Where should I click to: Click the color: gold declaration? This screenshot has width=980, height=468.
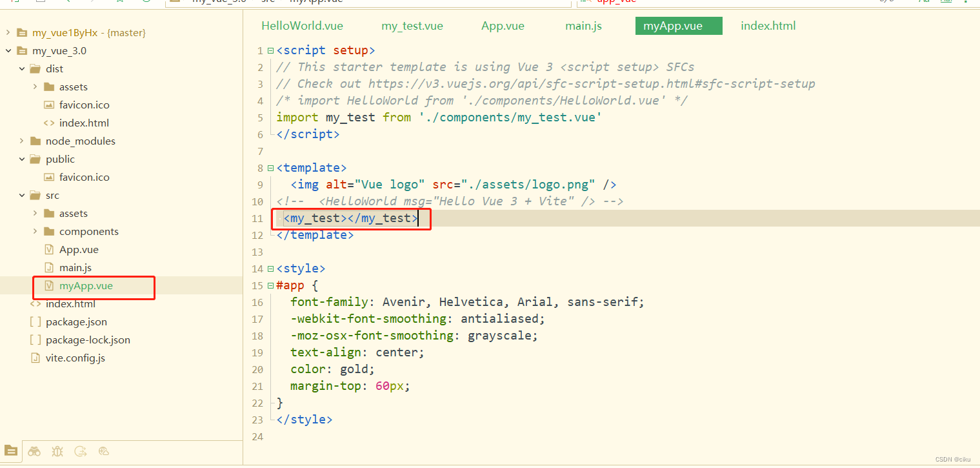pos(332,369)
